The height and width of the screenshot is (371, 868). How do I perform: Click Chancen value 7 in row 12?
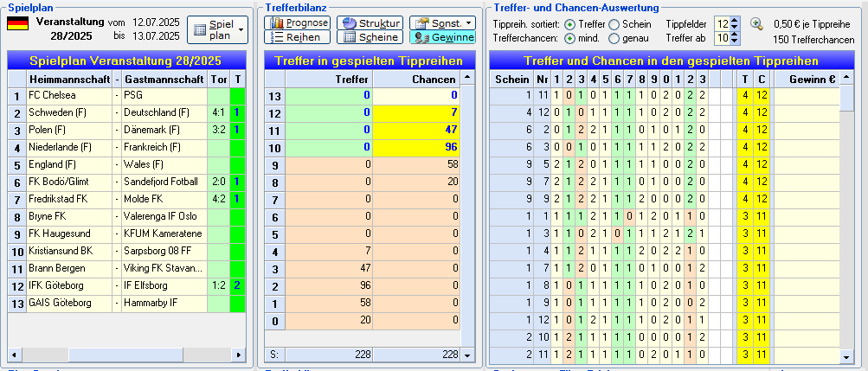pos(417,112)
